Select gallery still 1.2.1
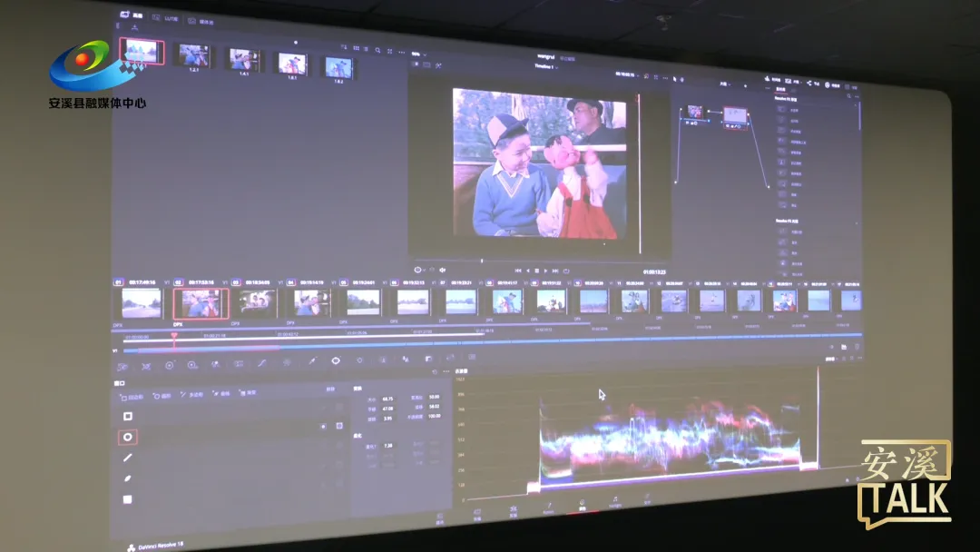The height and width of the screenshot is (552, 980). (193, 55)
